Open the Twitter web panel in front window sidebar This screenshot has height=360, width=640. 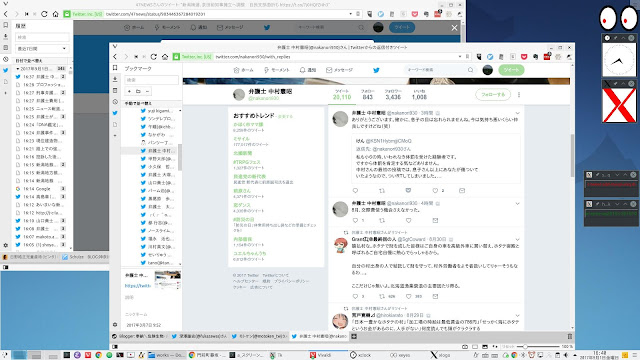(x=115, y=113)
